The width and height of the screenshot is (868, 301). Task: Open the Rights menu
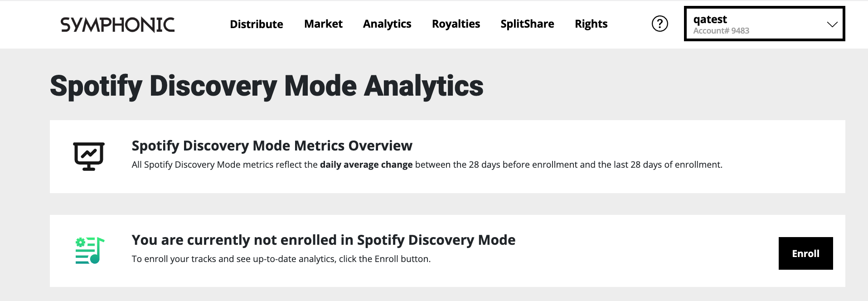point(591,24)
